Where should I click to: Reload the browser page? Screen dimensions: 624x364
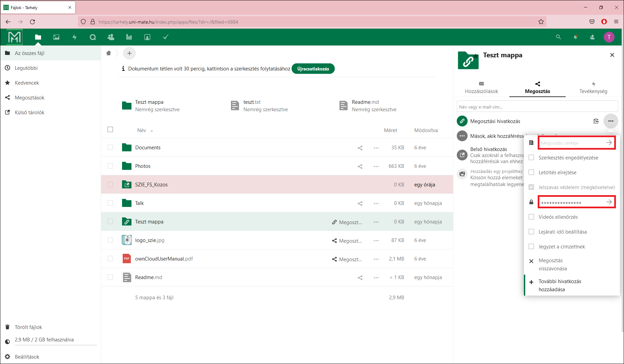tap(32, 22)
